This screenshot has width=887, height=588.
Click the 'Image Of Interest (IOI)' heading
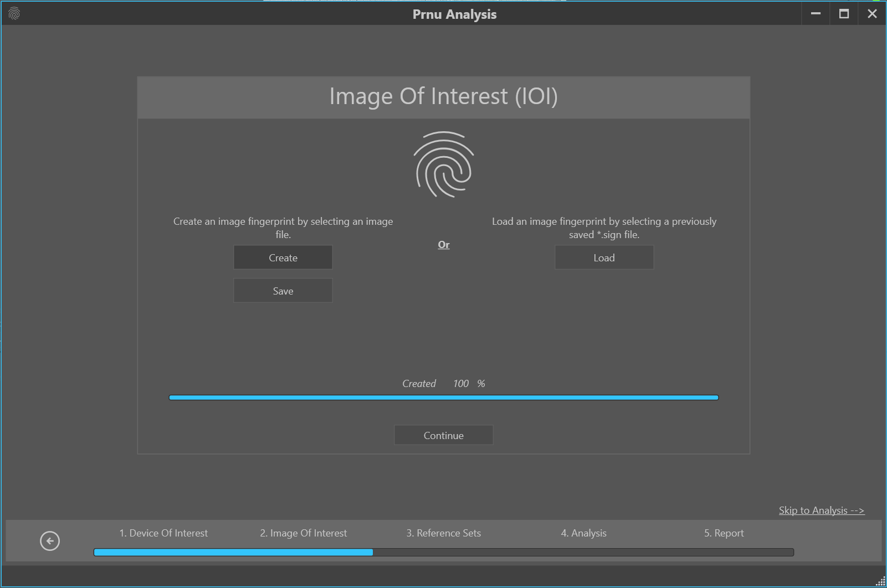click(444, 96)
